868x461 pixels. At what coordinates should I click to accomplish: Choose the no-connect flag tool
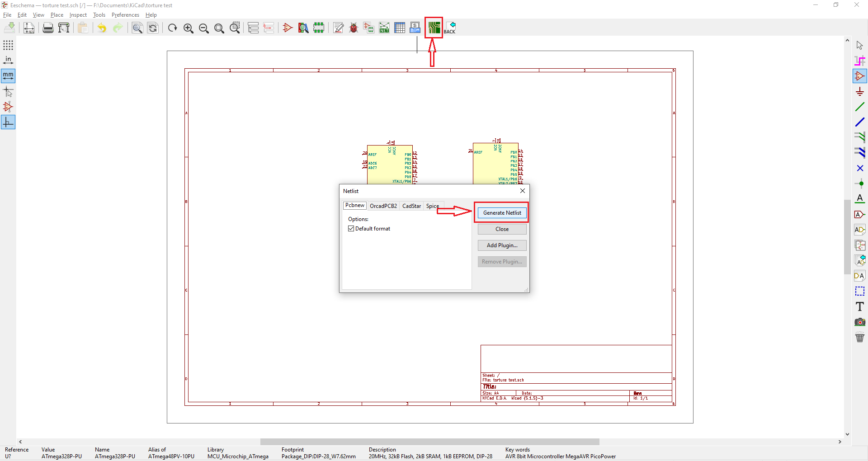(860, 168)
